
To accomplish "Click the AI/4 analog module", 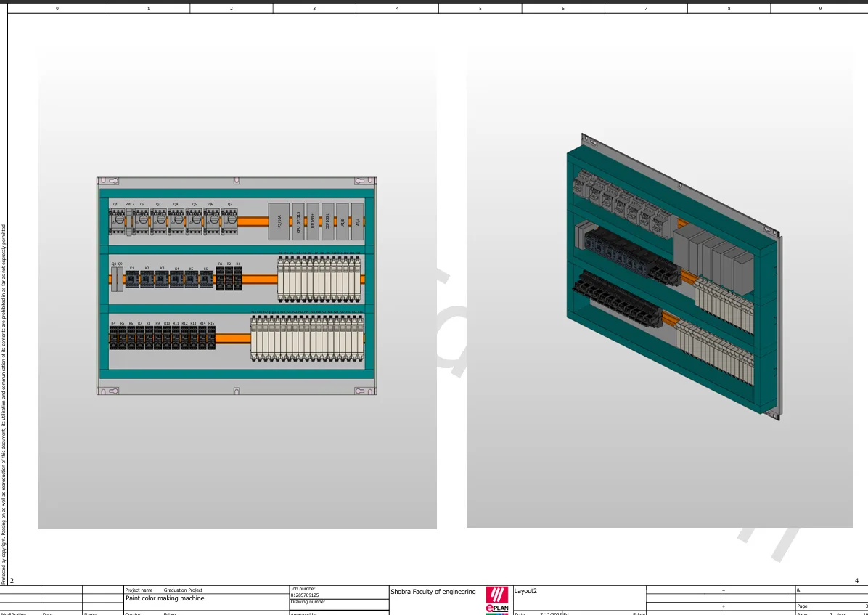I will click(358, 221).
